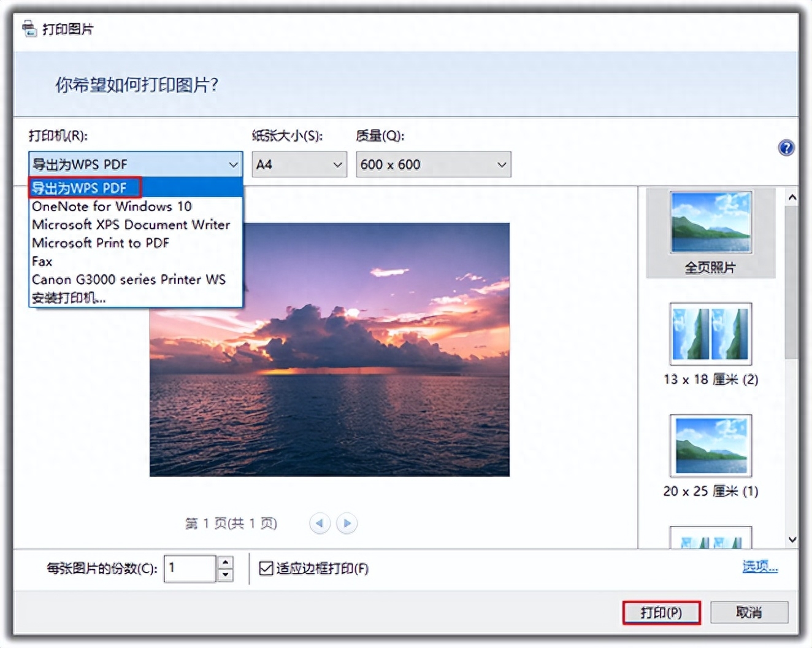812x648 pixels.
Task: Choose 安装打印机... from the list
Action: tap(136, 298)
